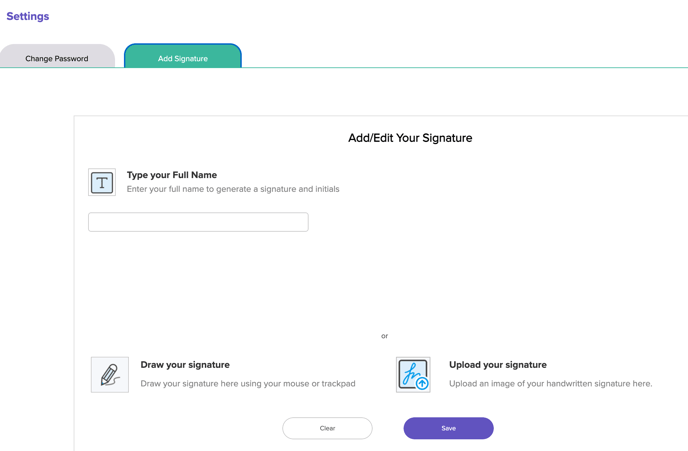This screenshot has height=451, width=688.
Task: Click the Upload signature image icon
Action: (x=412, y=374)
